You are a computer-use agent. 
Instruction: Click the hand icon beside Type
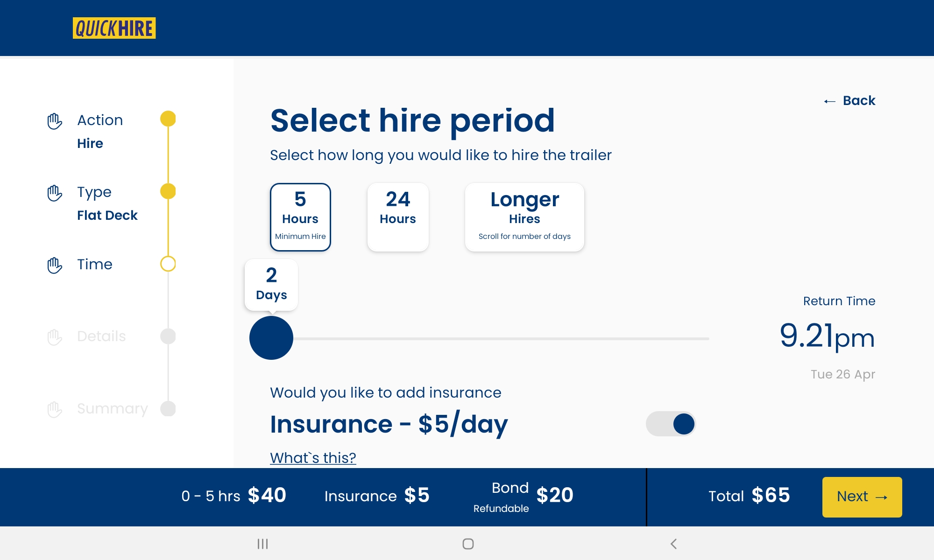pos(55,193)
